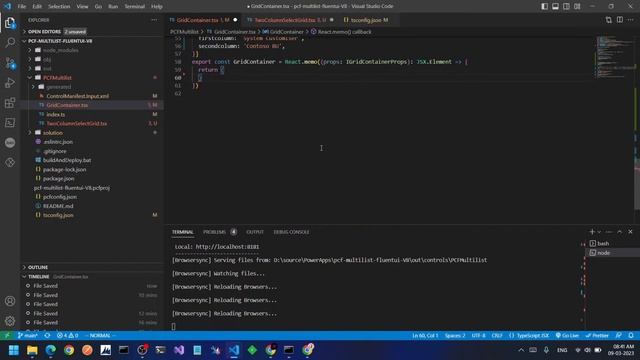Open notifications bell in status bar
The height and width of the screenshot is (360, 640).
[x=631, y=336]
